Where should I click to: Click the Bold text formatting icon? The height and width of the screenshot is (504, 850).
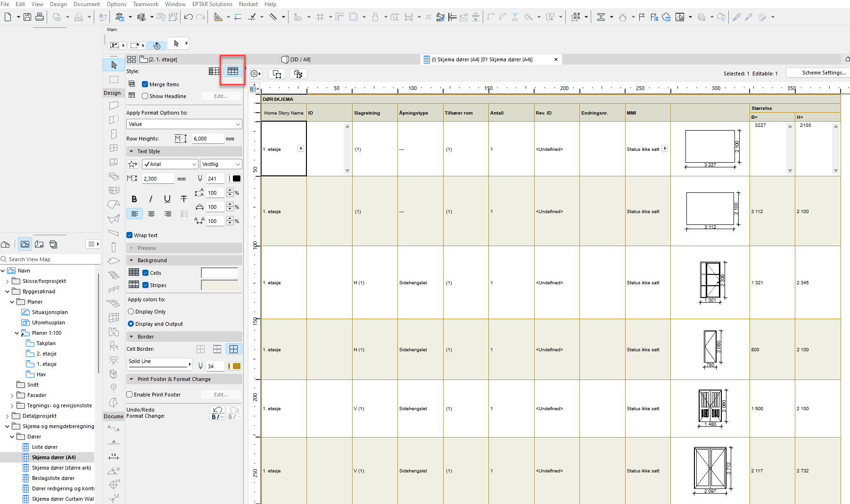click(x=134, y=199)
